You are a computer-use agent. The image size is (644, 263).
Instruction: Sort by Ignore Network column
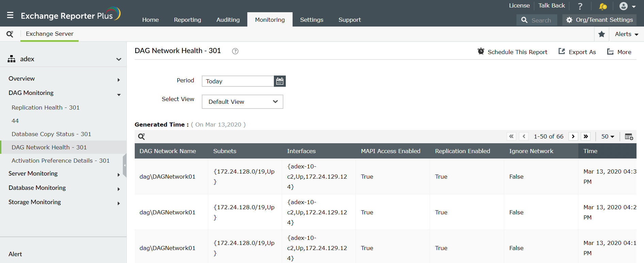click(x=531, y=151)
